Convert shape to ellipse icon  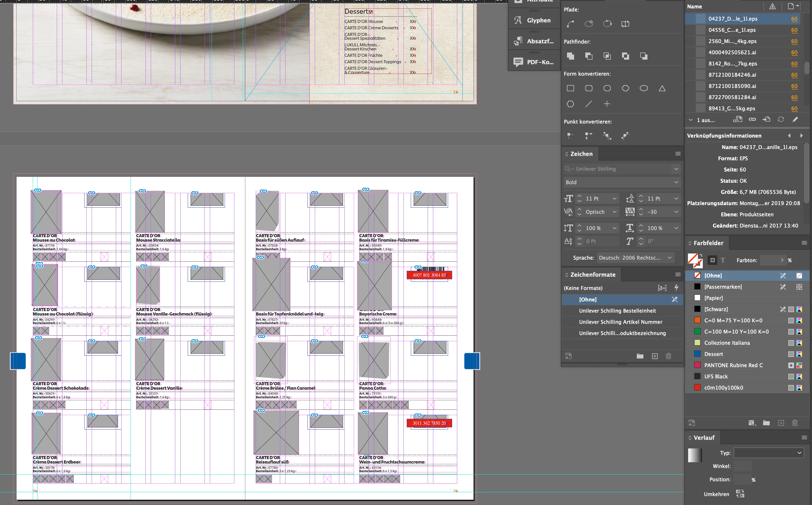(644, 88)
